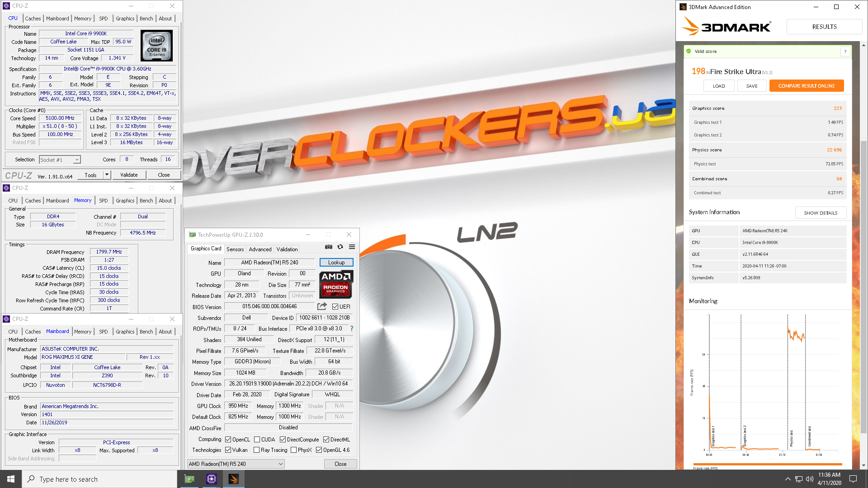This screenshot has height=488, width=868.
Task: Switch to GPU-Z Advanced tab
Action: click(260, 249)
